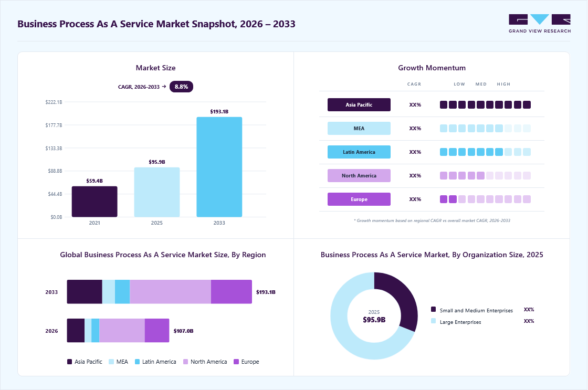Image resolution: width=588 pixels, height=390 pixels.
Task: Click Latin America legend swatch
Action: (x=137, y=362)
